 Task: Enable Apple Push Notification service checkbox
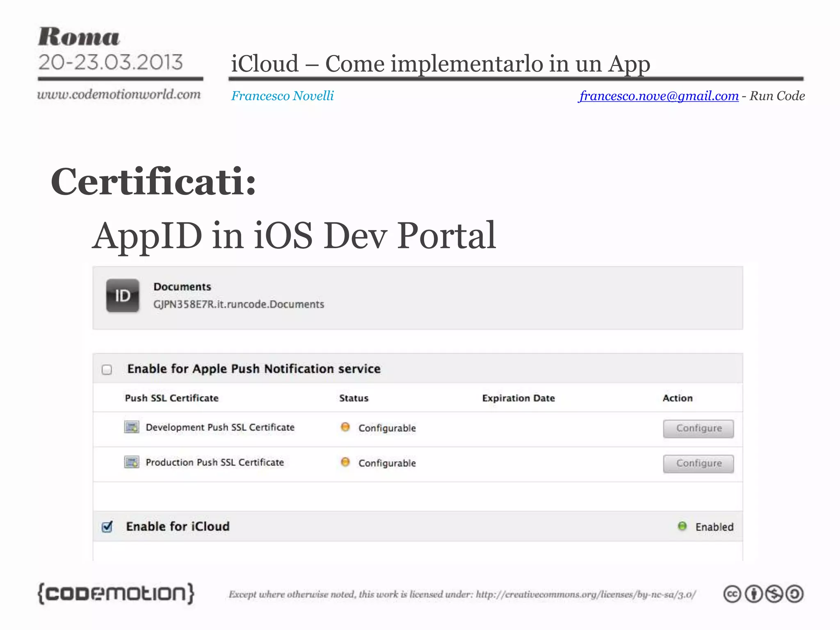pos(107,370)
